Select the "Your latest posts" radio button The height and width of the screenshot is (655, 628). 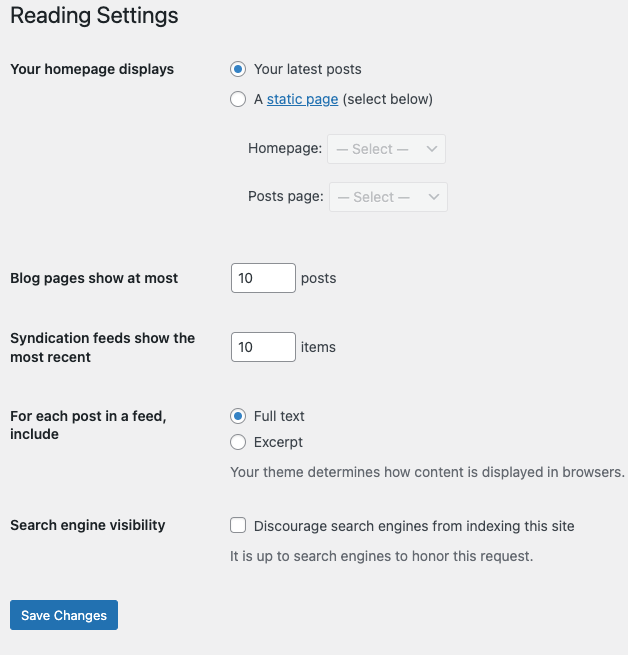pyautogui.click(x=238, y=69)
